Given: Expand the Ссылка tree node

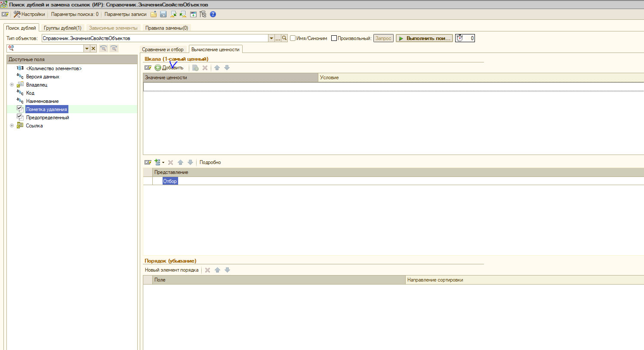Looking at the screenshot, I should (x=12, y=126).
